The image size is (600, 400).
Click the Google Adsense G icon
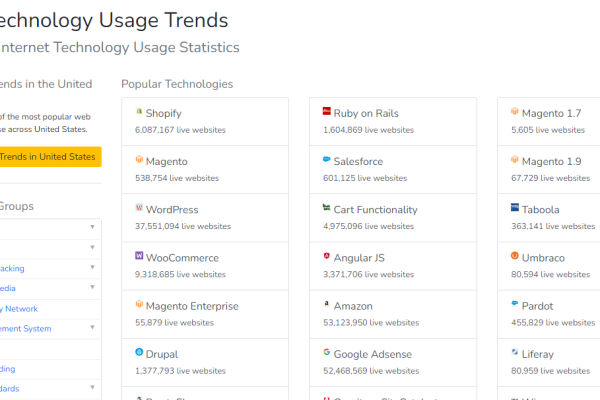pyautogui.click(x=326, y=352)
